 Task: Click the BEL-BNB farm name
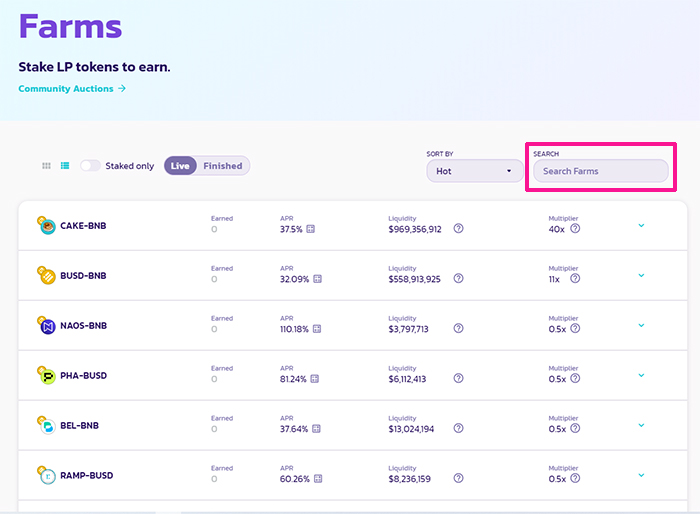click(x=79, y=426)
